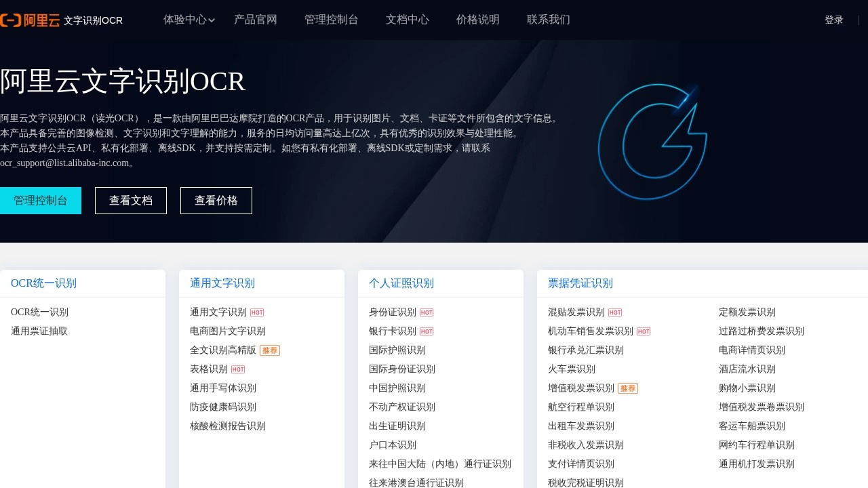Open 联系我们 in the top navigation
The image size is (868, 488).
(549, 20)
